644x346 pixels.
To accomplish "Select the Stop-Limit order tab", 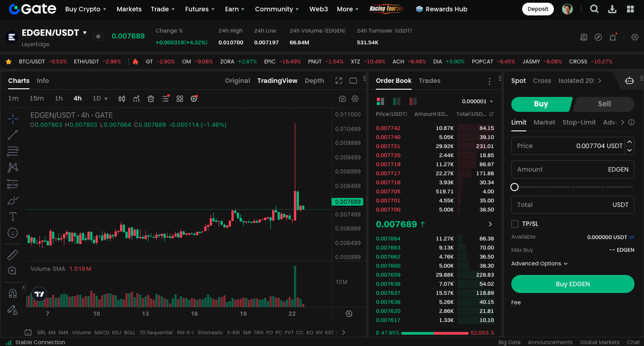I will tap(579, 122).
